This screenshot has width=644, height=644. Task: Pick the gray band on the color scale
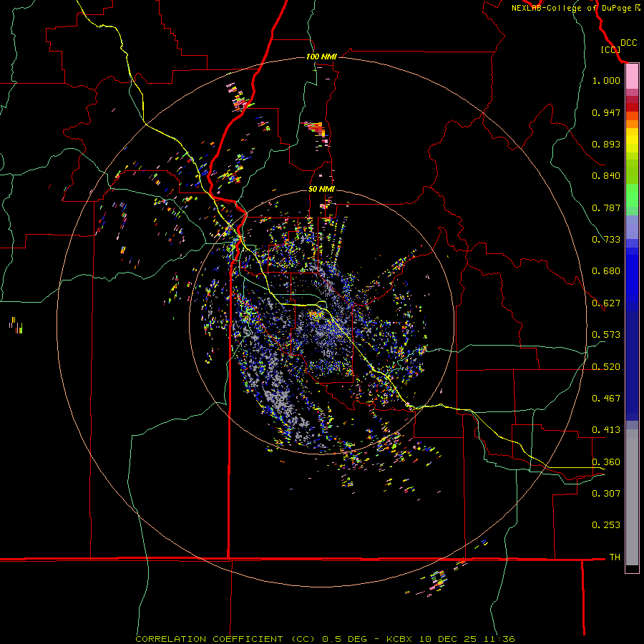click(632, 497)
